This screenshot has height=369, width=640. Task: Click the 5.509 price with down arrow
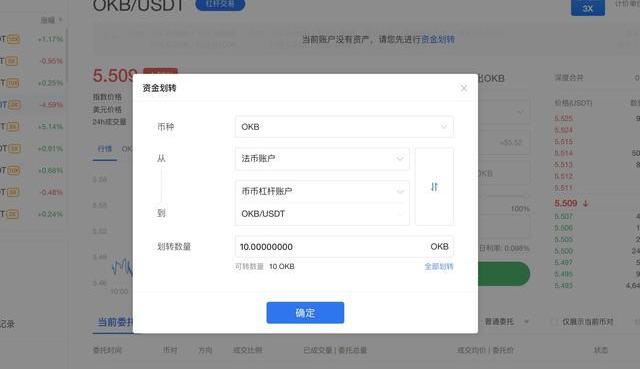coord(571,203)
